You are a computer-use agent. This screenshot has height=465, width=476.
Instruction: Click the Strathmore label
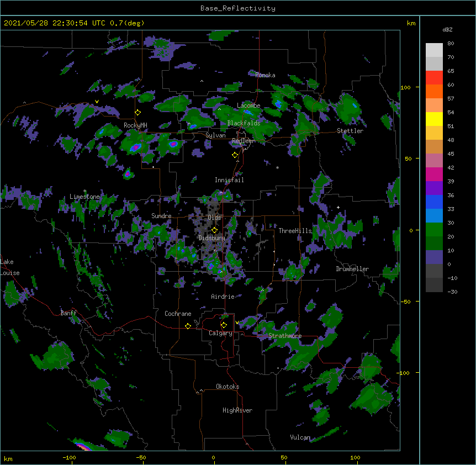(285, 336)
